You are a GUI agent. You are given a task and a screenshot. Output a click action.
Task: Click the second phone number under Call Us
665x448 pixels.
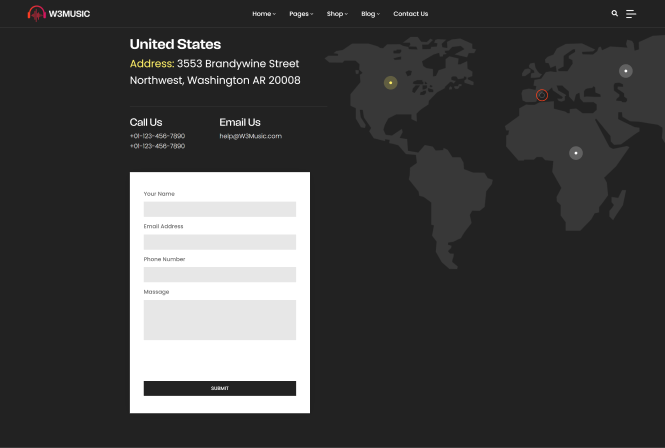[x=157, y=146]
